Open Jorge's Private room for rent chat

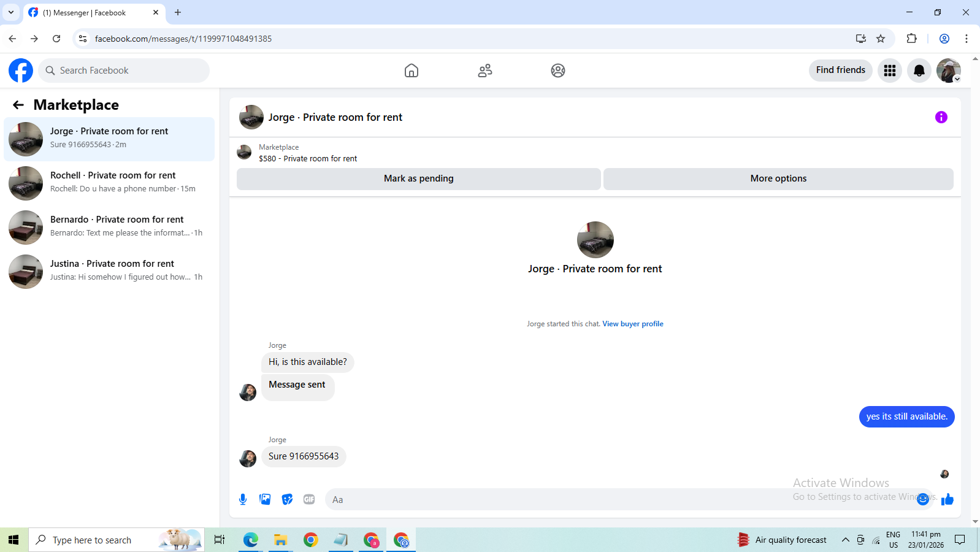click(x=109, y=139)
